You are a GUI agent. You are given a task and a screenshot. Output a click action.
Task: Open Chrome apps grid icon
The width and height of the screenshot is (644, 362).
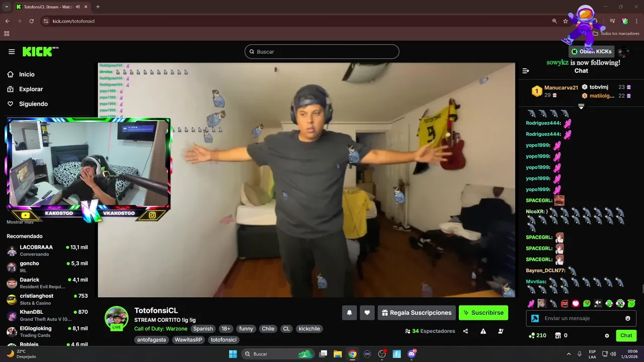7,34
